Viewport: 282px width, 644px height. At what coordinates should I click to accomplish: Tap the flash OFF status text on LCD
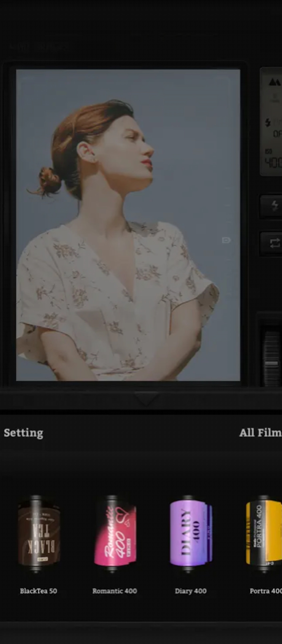(277, 134)
